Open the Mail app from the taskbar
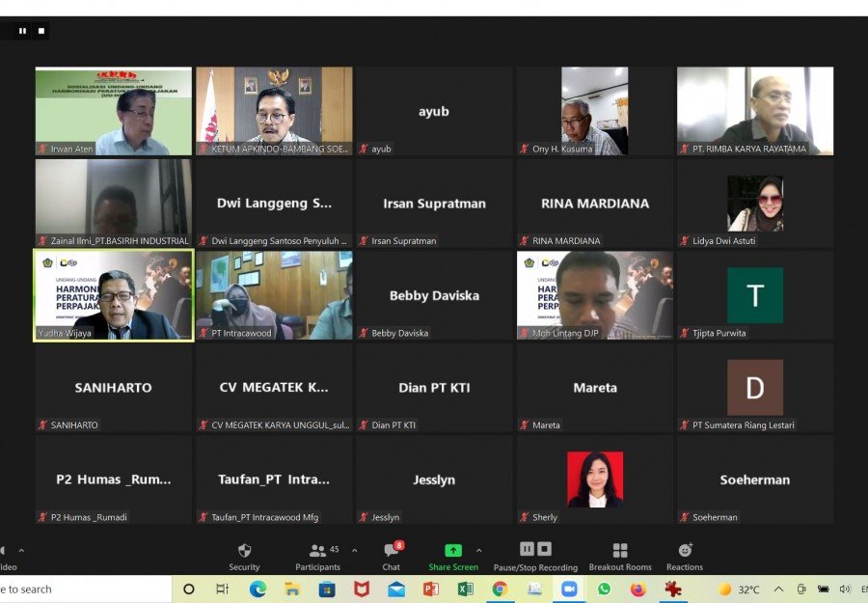The width and height of the screenshot is (868, 603). (x=396, y=589)
